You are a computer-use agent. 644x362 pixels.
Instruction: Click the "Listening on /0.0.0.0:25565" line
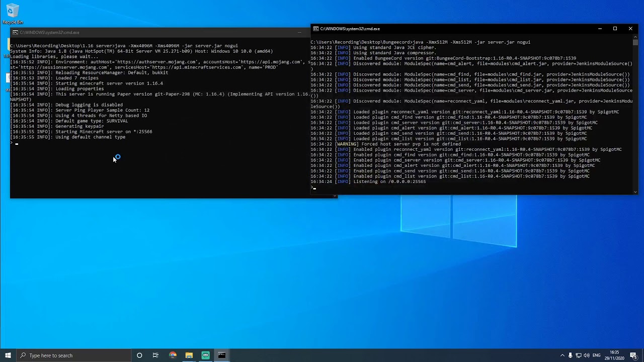tap(368, 182)
